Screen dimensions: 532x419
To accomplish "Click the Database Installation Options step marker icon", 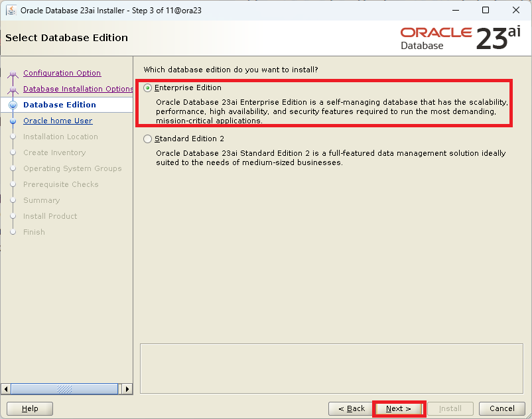I will click(x=13, y=90).
